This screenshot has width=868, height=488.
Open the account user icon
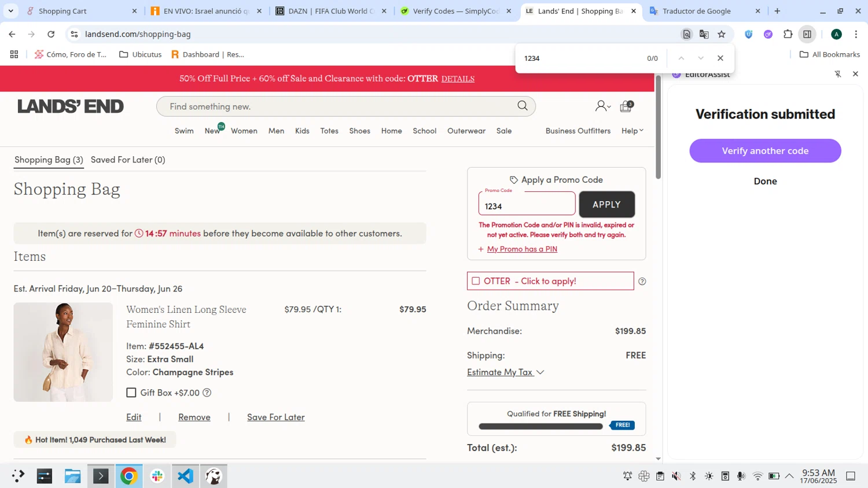point(602,106)
